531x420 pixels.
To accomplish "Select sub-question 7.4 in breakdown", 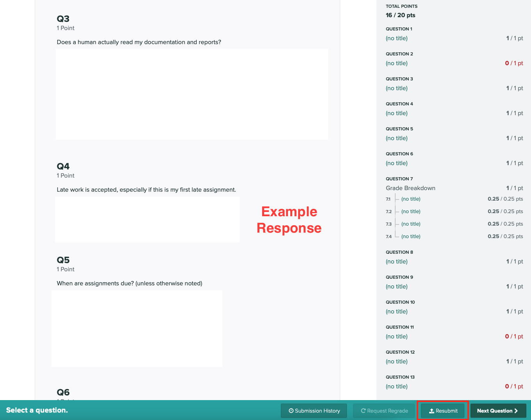I will pyautogui.click(x=411, y=237).
